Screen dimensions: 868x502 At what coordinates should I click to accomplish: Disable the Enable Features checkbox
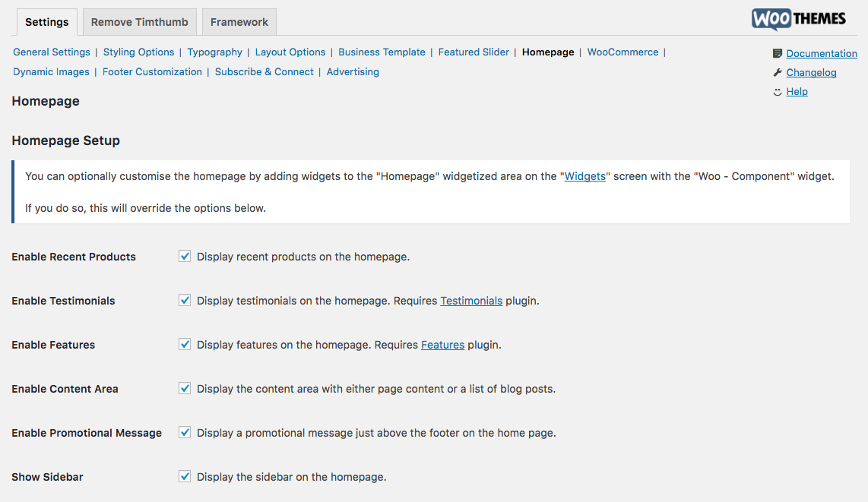[x=185, y=345]
